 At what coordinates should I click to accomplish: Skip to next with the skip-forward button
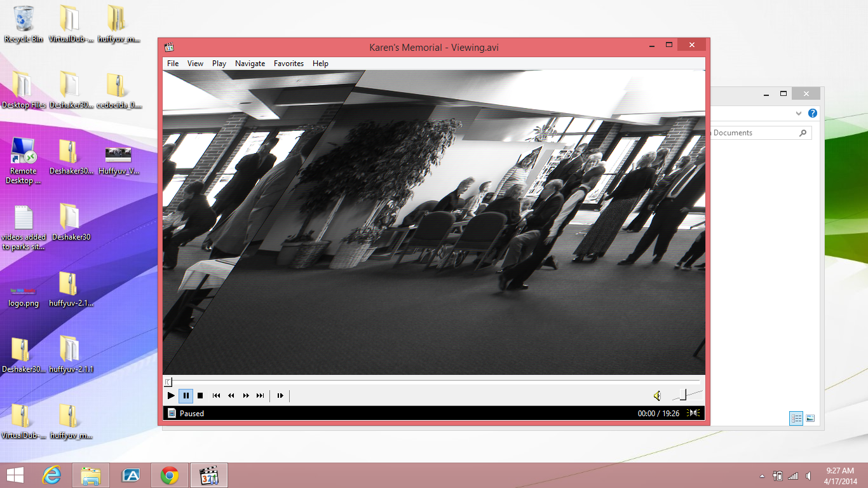coord(261,395)
